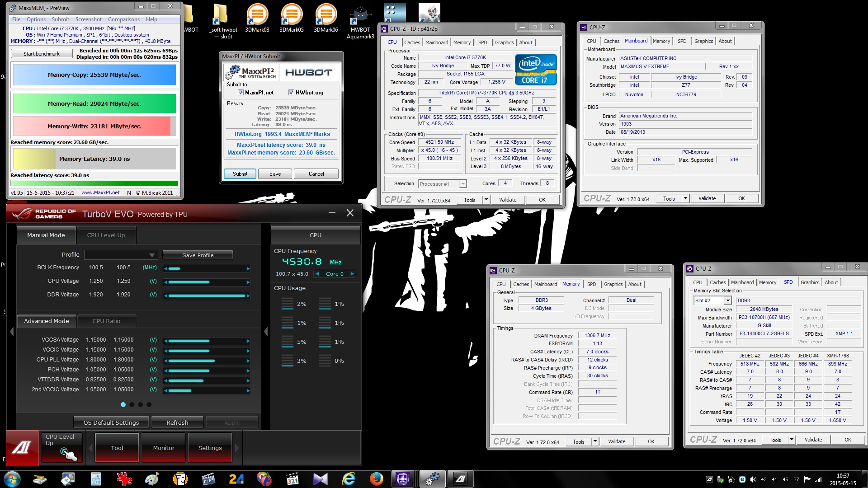Select the fourth page dot in TurboV

pyautogui.click(x=149, y=404)
